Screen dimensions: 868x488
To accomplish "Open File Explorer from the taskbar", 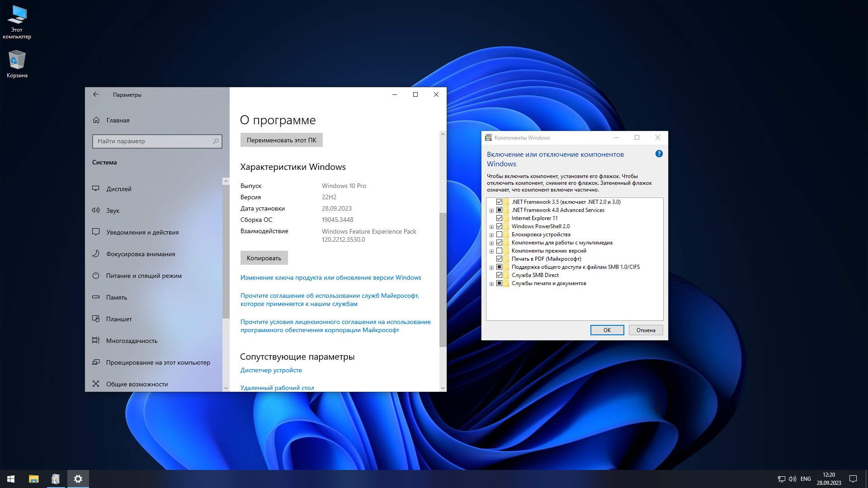I will [x=34, y=479].
